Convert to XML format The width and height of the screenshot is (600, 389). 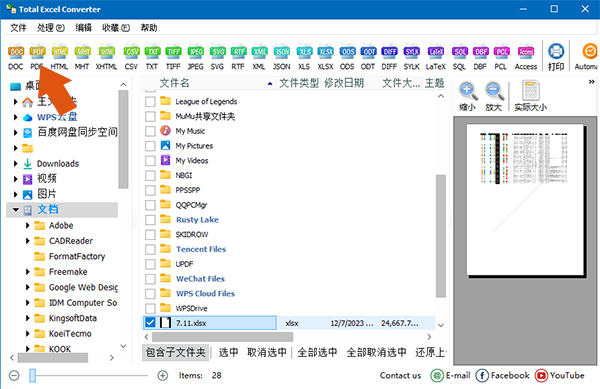259,57
